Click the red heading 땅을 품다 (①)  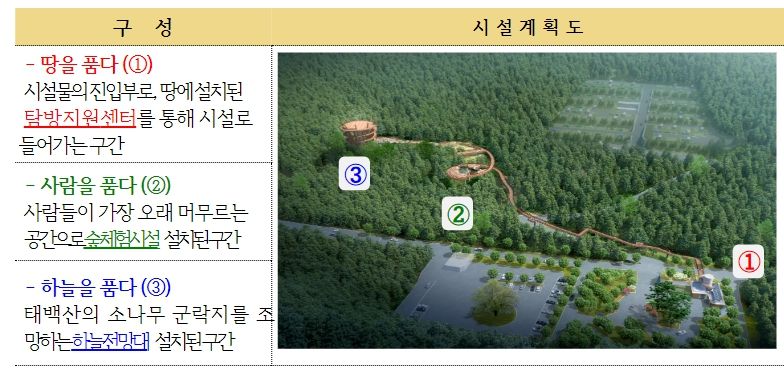click(x=88, y=64)
